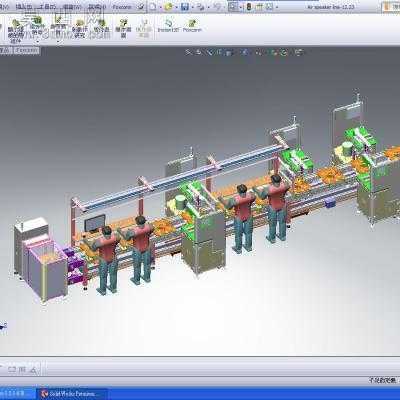The width and height of the screenshot is (400, 400).
Task: Click the Undo arrow icon
Action: (x=217, y=7)
